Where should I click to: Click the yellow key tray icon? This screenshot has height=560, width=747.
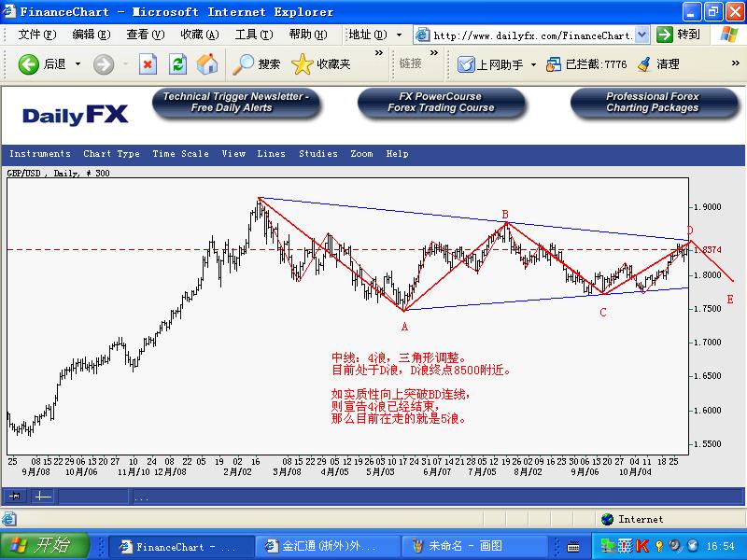point(659,546)
